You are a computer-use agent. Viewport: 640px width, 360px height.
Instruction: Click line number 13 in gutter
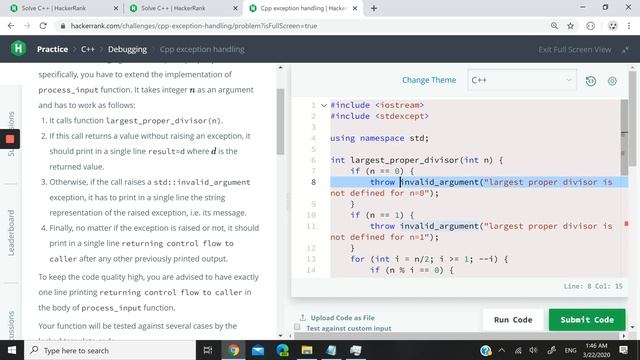(311, 259)
